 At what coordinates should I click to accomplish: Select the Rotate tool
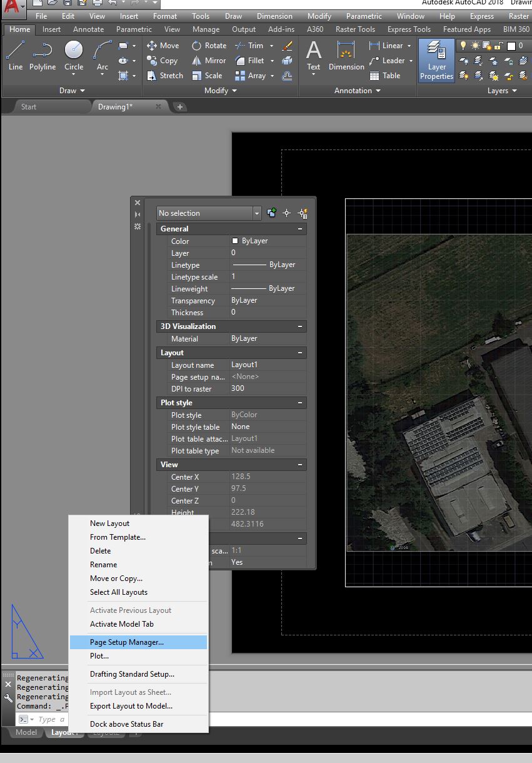click(x=209, y=45)
